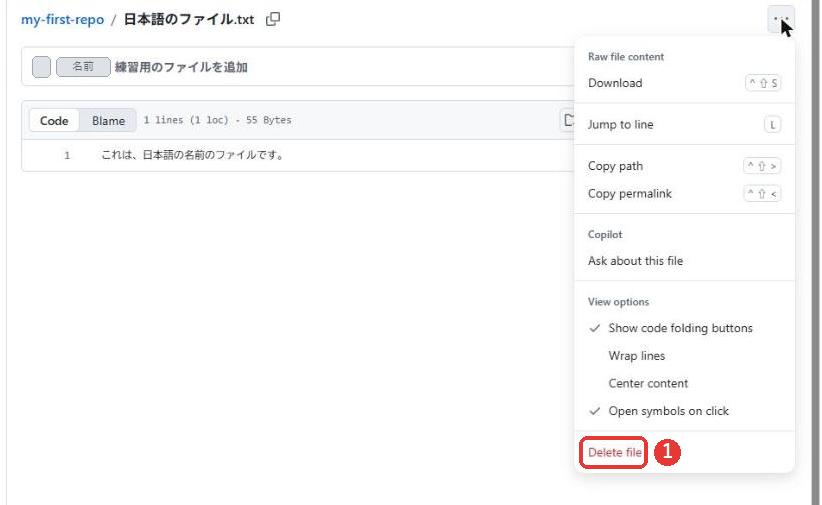Choose Download from the menu
Screen dimensions: 822x505
coord(684,83)
